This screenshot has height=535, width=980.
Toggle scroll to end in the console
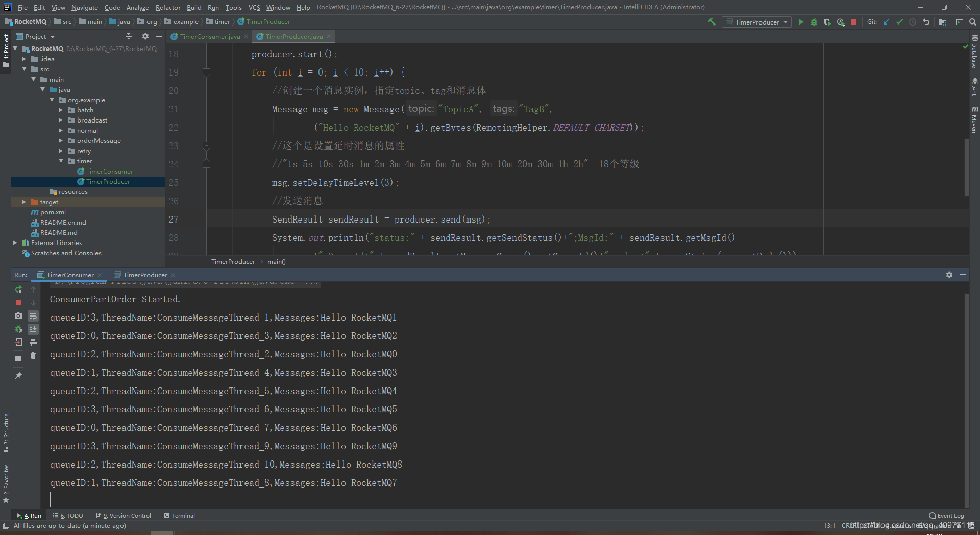click(x=33, y=329)
